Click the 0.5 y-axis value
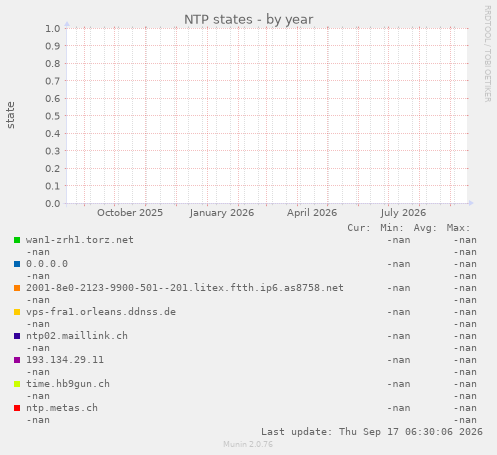The height and width of the screenshot is (455, 497). tap(53, 116)
